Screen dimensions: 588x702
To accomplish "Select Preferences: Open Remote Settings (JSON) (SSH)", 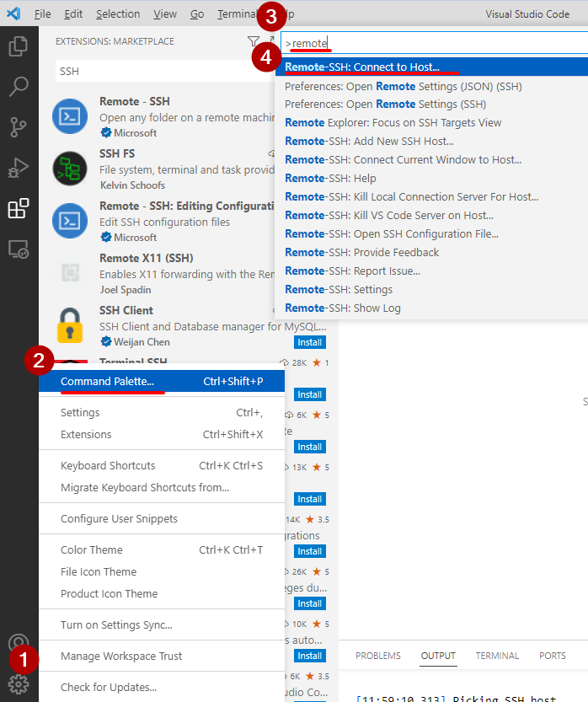I will tap(431, 86).
